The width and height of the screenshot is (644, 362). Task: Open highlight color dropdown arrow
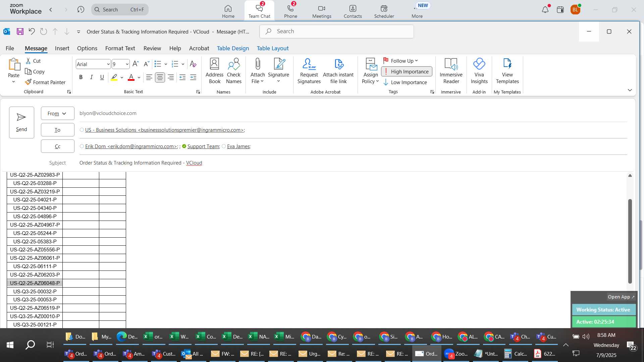point(122,77)
